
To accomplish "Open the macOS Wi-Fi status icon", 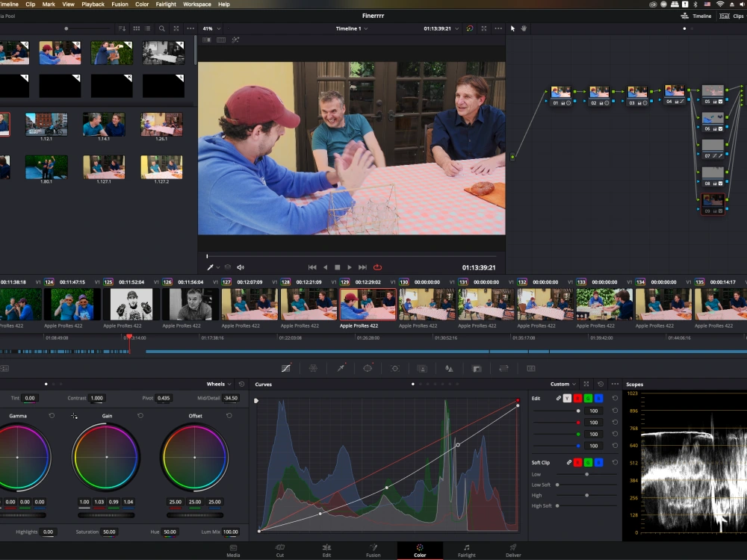I will point(720,4).
